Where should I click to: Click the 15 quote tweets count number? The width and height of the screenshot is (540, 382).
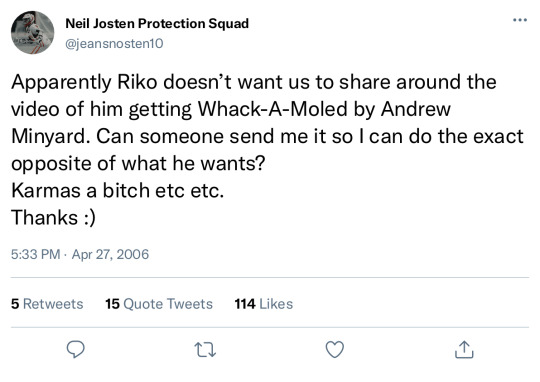click(x=112, y=304)
